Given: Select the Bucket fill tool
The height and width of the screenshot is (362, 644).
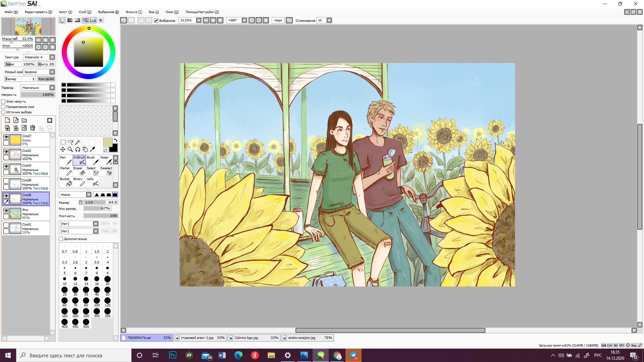Looking at the screenshot, I should (66, 182).
